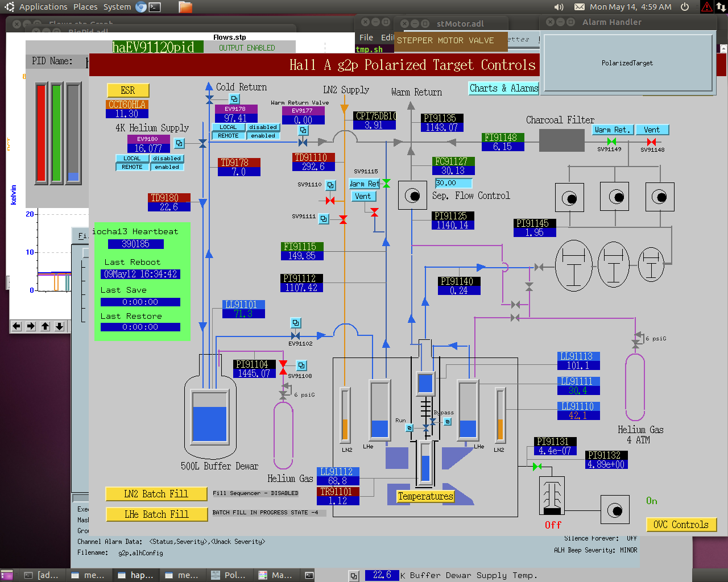The height and width of the screenshot is (582, 728).
Task: Click the PI91135 reading 1143.07
Action: pyautogui.click(x=442, y=127)
